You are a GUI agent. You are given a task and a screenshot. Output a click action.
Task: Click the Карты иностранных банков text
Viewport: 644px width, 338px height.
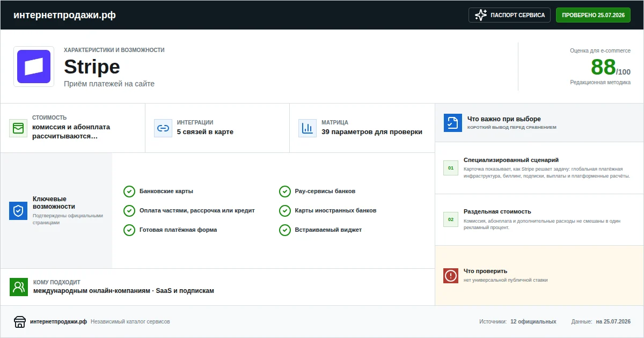pyautogui.click(x=336, y=211)
